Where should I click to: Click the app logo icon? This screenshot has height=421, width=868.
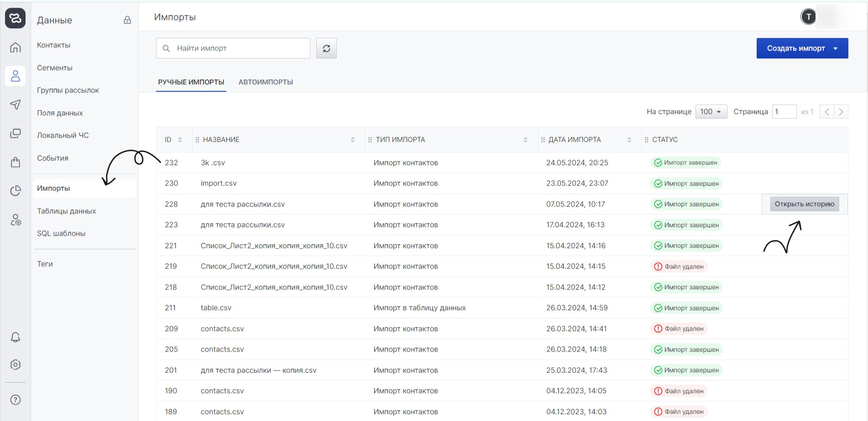(15, 18)
